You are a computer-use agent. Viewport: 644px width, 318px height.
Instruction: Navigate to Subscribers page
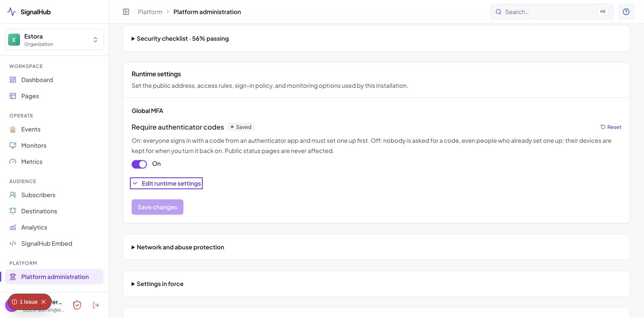(54, 195)
